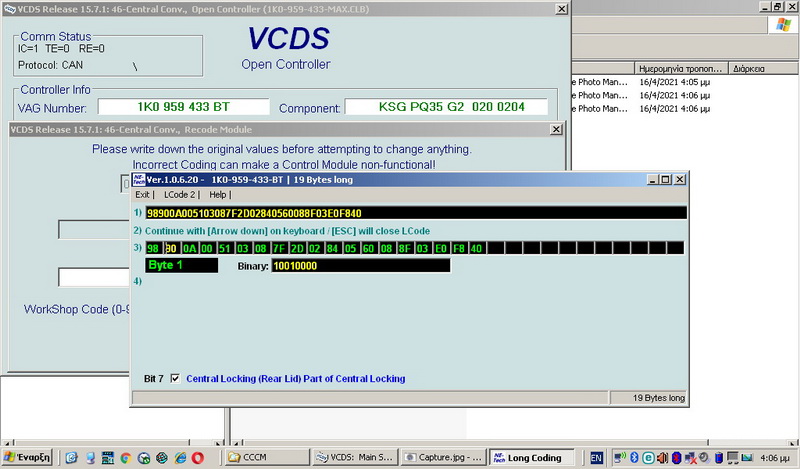Switch to CCCM taskbar button

click(267, 457)
